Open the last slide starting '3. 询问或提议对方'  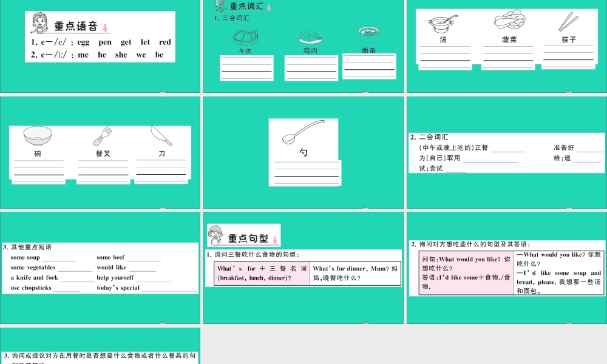(x=100, y=346)
